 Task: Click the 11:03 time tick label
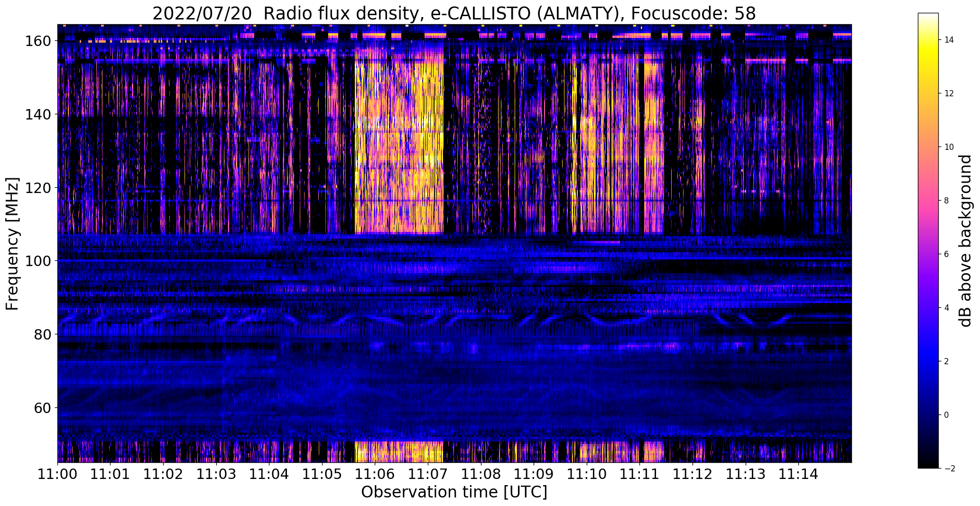tap(216, 474)
